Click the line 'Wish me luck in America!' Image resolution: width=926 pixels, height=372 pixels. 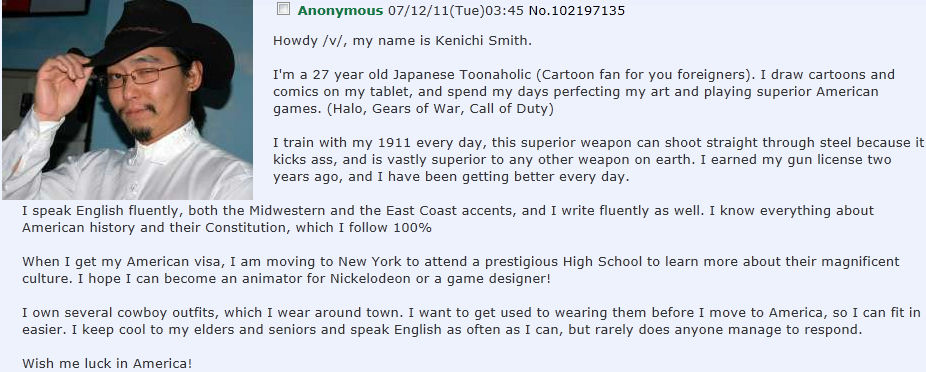coord(107,364)
